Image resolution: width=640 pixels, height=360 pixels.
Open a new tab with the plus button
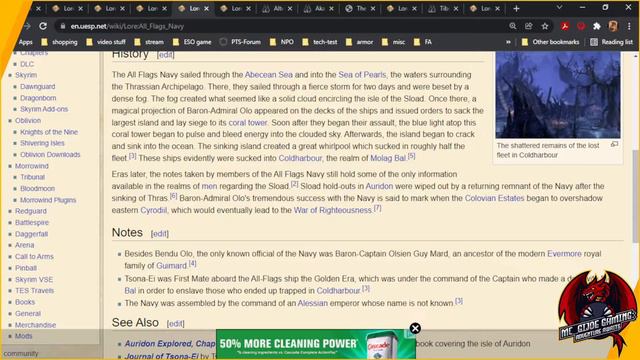516,8
